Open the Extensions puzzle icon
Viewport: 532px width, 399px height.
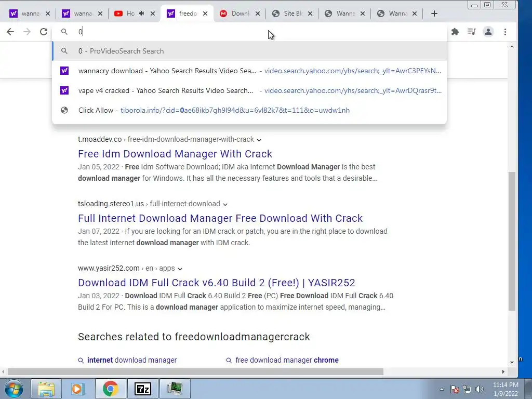(x=455, y=32)
